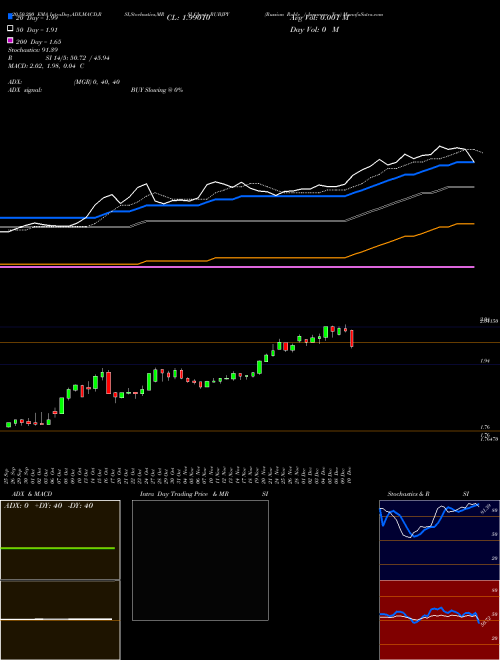The image size is (500, 660).
Task: Click the 'CL: 1.99010' closing price text
Action: coord(188,18)
